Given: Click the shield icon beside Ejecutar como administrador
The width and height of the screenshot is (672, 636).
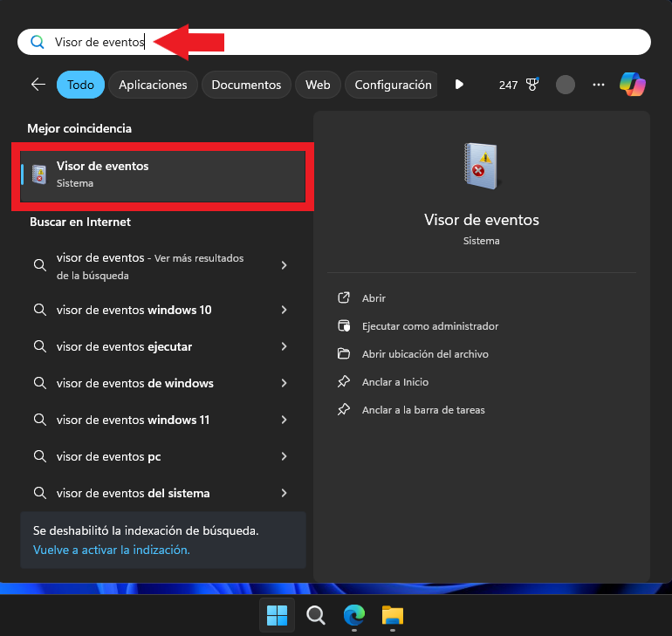Looking at the screenshot, I should [x=344, y=326].
